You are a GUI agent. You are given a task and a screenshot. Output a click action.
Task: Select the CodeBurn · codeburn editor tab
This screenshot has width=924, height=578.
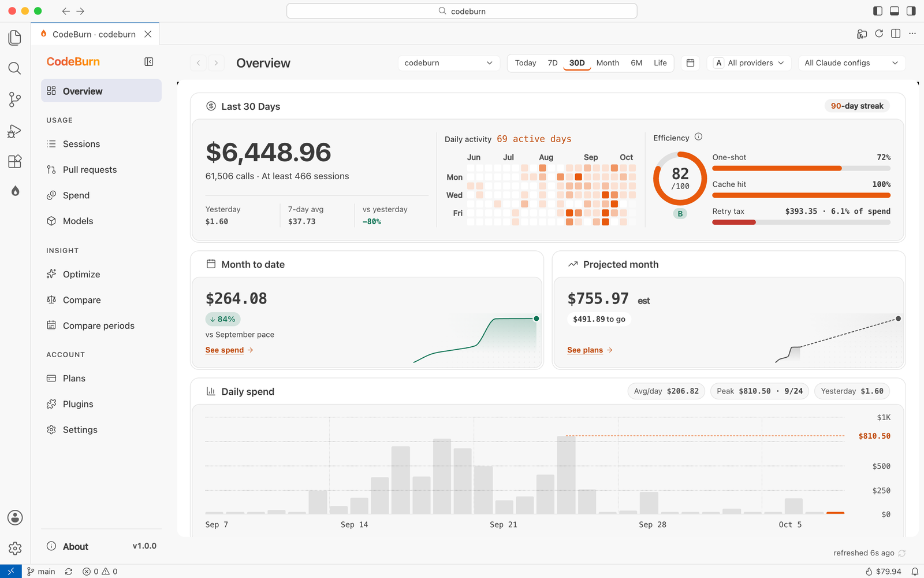(95, 34)
